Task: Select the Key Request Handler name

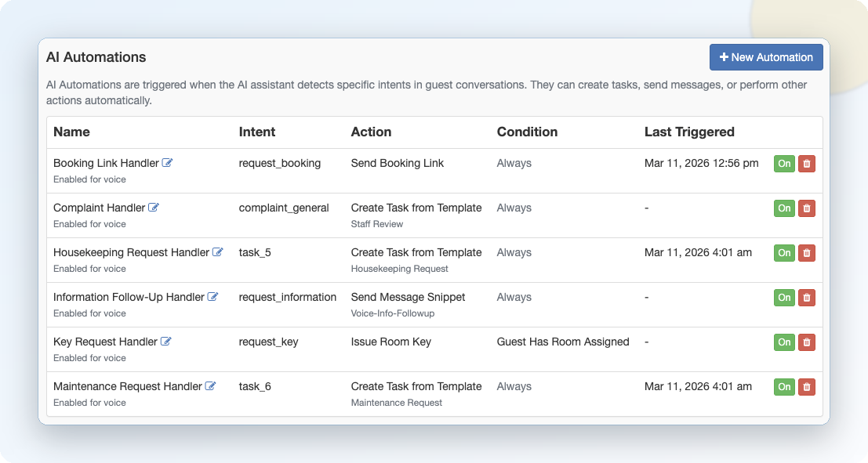Action: coord(105,342)
